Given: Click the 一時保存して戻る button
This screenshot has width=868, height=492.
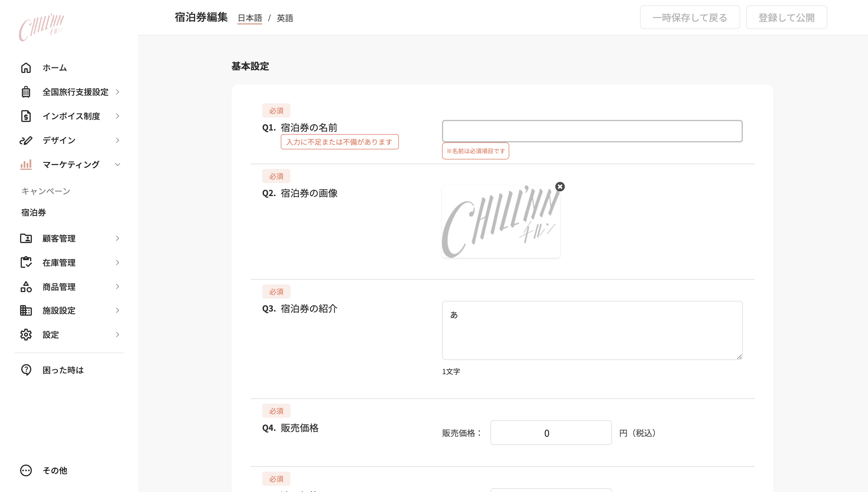Looking at the screenshot, I should point(690,17).
